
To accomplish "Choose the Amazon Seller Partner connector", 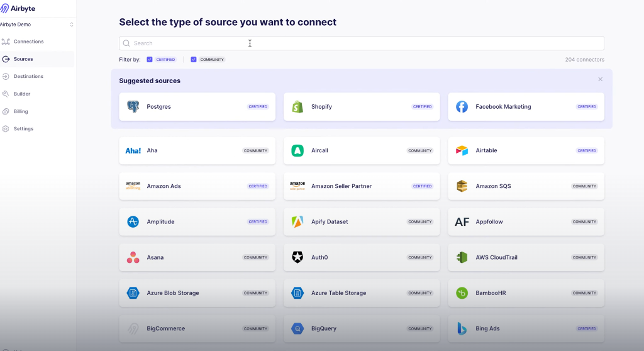I will [x=362, y=186].
